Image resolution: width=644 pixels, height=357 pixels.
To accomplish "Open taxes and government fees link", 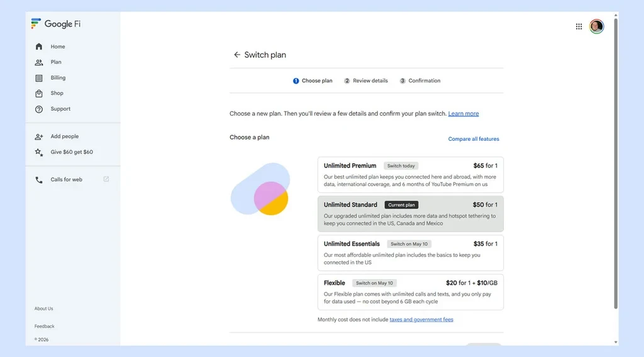I will point(421,320).
